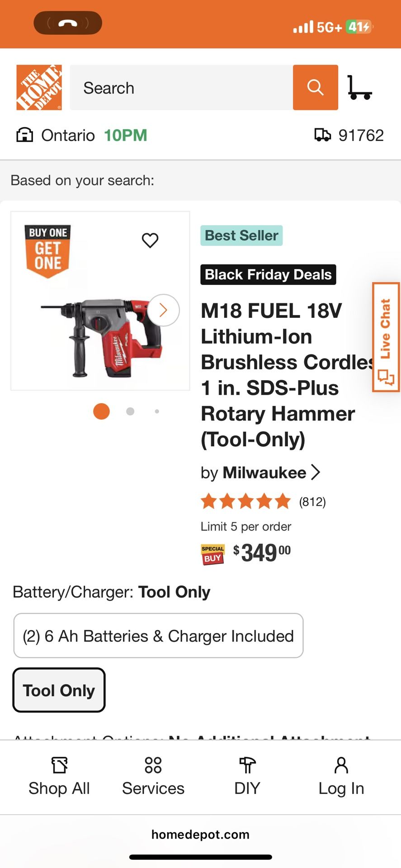Tap the delivery truck icon near 91762

click(322, 135)
